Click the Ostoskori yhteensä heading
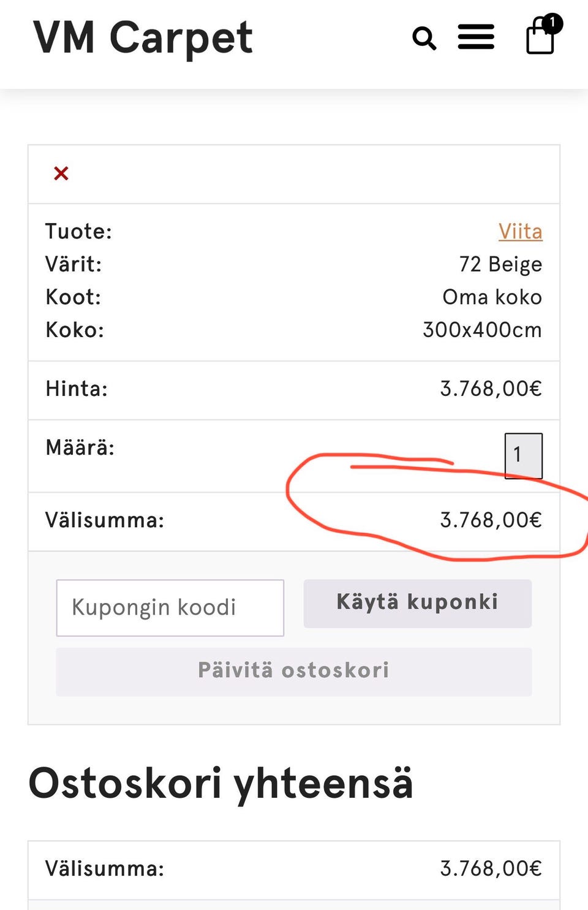The height and width of the screenshot is (910, 588). [224, 779]
